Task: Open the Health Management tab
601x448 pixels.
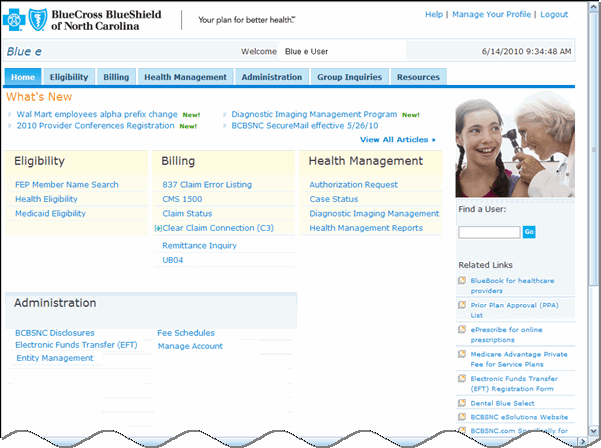Action: tap(186, 77)
